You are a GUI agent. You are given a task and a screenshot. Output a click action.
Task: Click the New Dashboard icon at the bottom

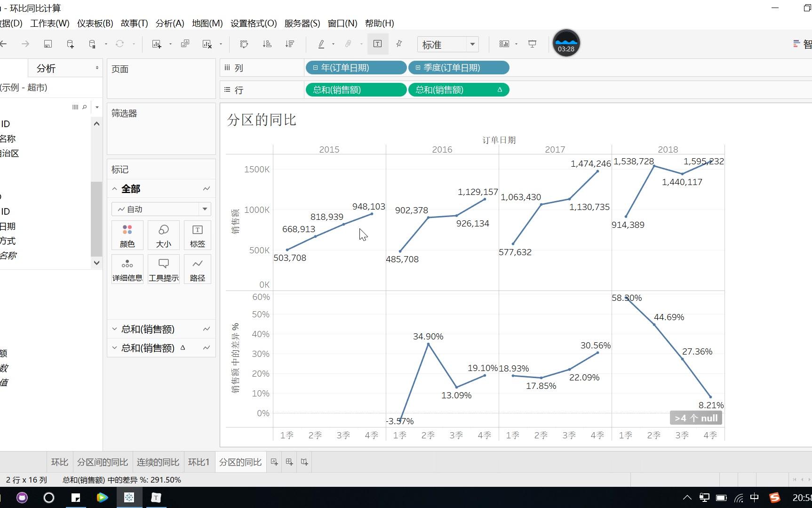[x=289, y=462]
